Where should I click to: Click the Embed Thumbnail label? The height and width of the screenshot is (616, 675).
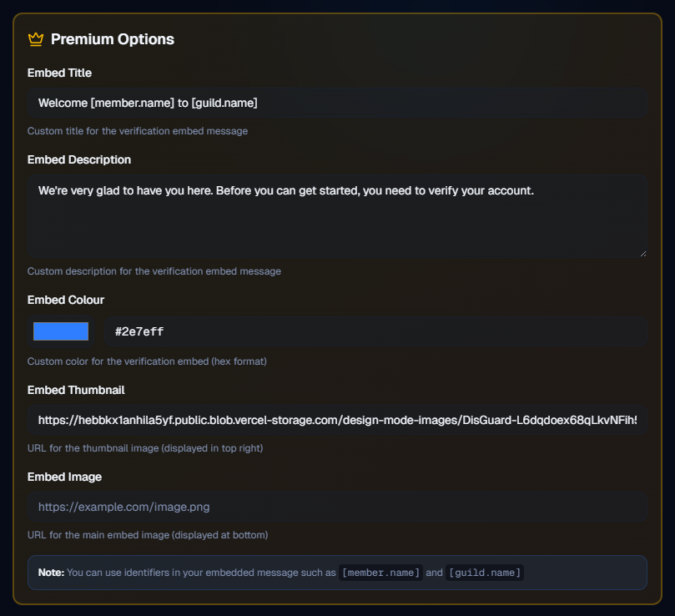(77, 390)
